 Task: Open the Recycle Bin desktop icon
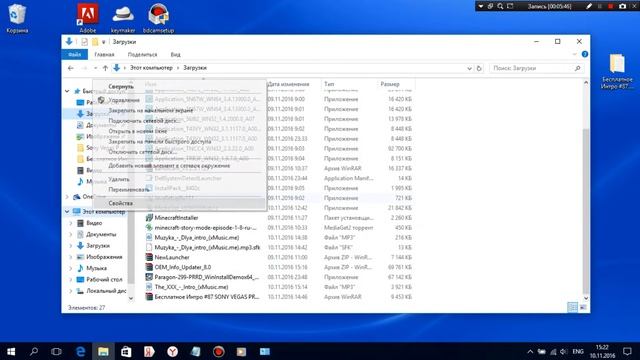[x=17, y=18]
